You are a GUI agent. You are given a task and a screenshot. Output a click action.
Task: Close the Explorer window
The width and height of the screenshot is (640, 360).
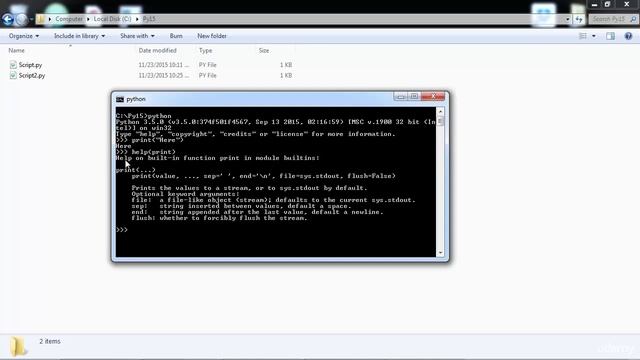(x=627, y=4)
